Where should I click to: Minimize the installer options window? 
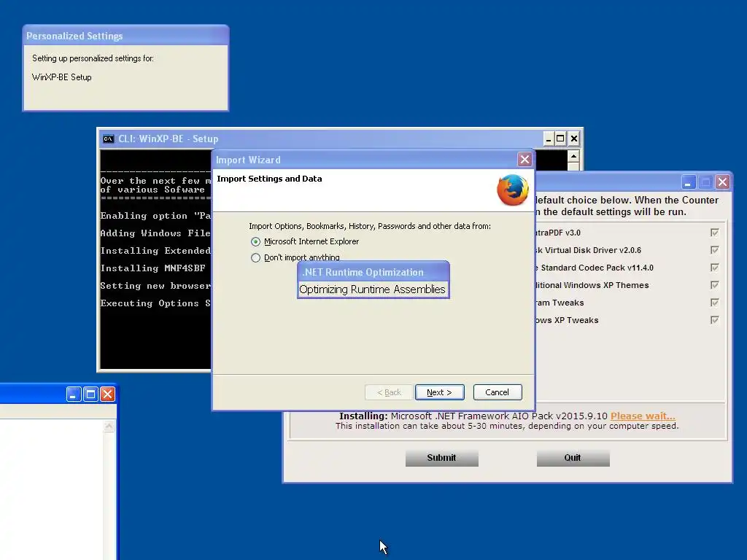(689, 182)
